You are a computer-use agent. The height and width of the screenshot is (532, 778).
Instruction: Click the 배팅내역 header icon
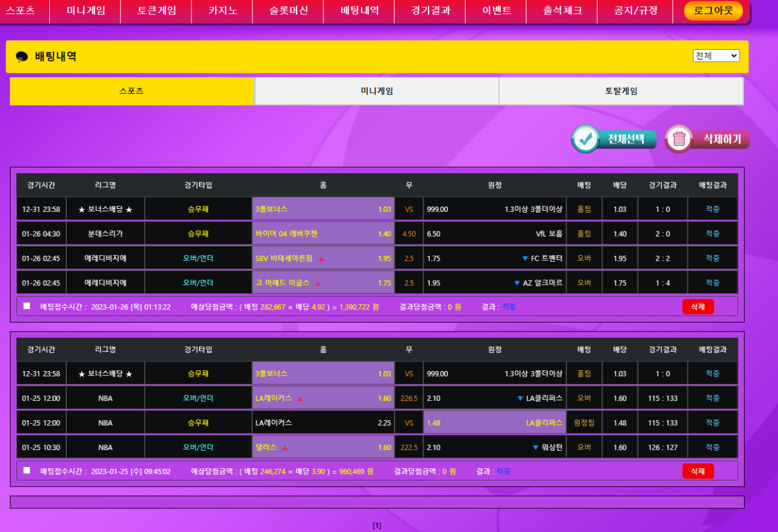coord(22,56)
